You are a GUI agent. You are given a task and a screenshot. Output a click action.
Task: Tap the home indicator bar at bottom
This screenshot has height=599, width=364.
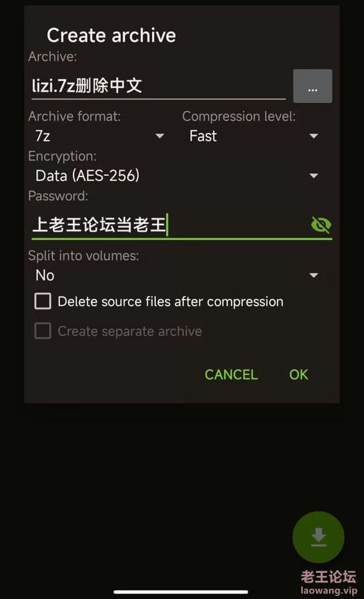181,592
